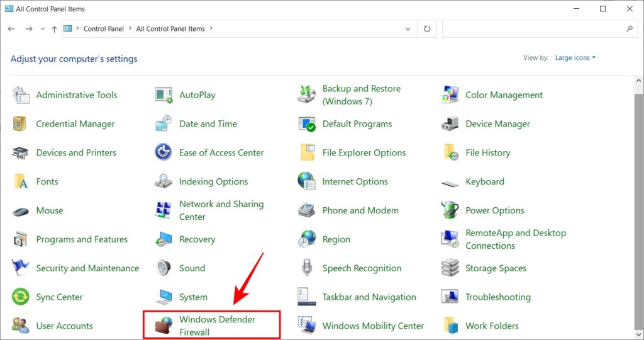Open the Recovery icon
The height and width of the screenshot is (340, 644).
(164, 239)
